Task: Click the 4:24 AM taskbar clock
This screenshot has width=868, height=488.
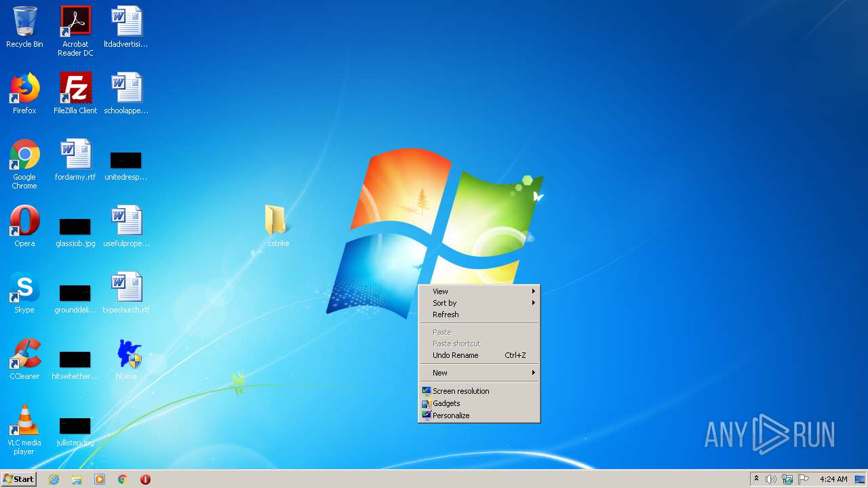Action: click(833, 479)
